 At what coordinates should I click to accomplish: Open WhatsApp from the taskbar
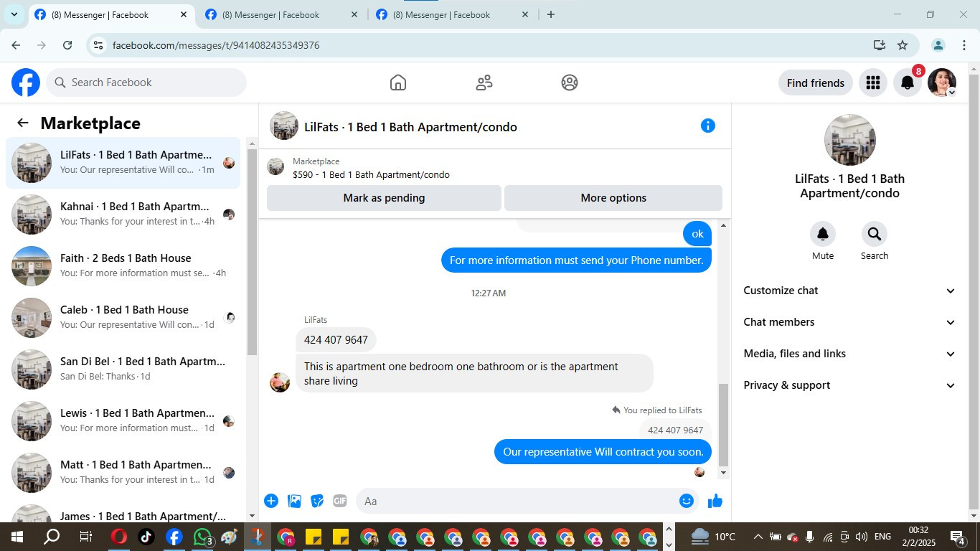click(203, 537)
